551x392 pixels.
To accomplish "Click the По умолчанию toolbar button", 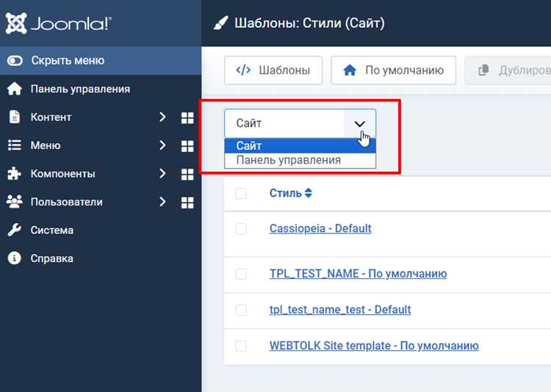I will point(394,70).
